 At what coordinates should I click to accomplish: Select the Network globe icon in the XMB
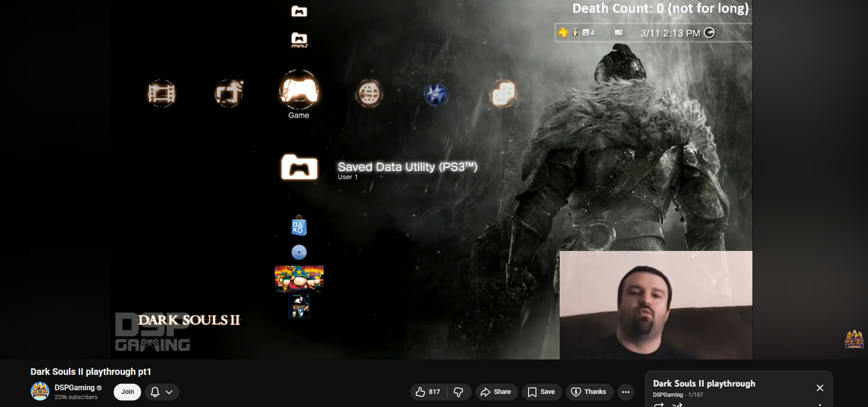[369, 94]
